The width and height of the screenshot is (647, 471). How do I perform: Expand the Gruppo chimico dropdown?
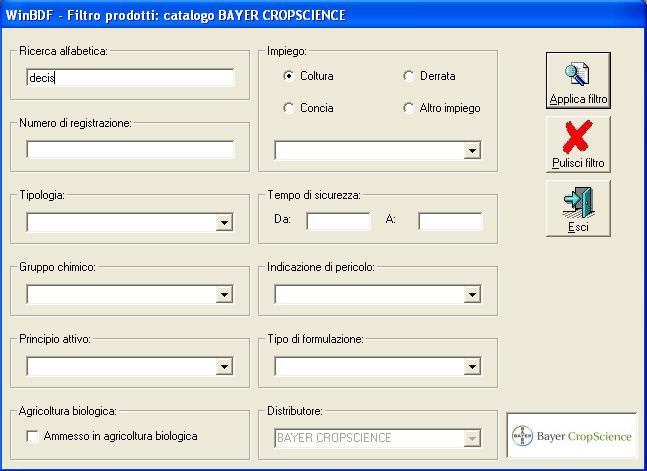(224, 295)
